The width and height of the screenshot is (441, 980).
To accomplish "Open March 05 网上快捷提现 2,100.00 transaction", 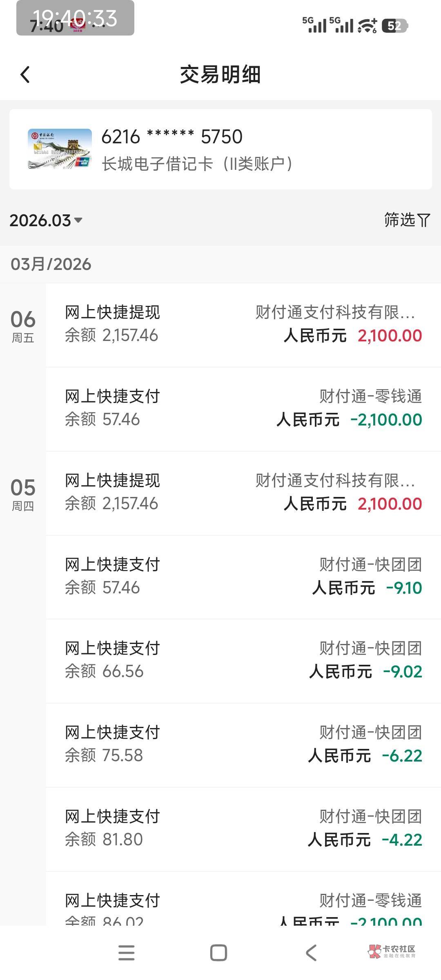I will coord(243,492).
